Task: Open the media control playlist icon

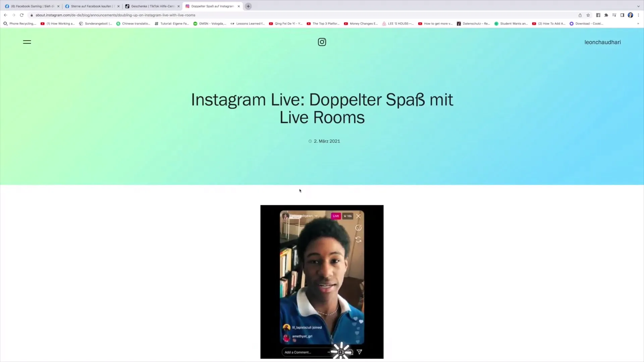Action: tap(614, 15)
